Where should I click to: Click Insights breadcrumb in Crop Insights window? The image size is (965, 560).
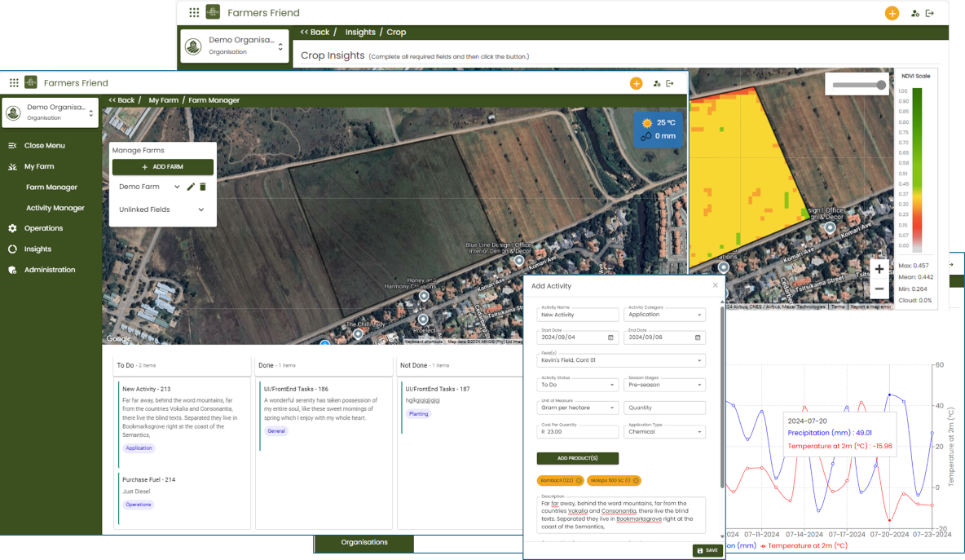click(360, 32)
